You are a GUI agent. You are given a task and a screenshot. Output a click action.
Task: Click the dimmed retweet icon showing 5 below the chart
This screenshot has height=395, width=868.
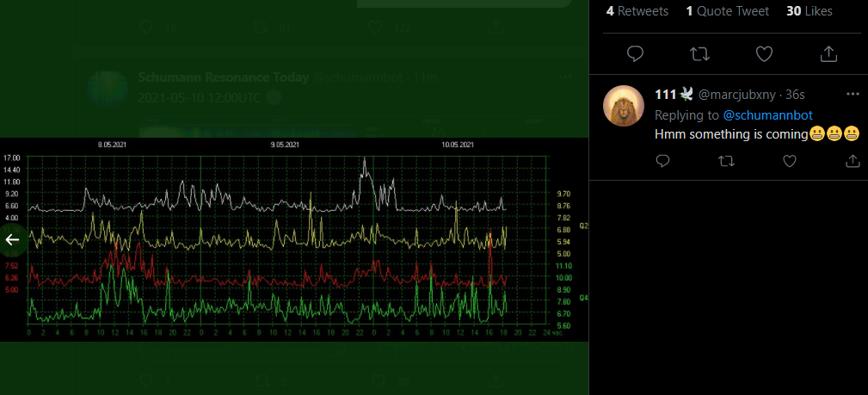261,380
